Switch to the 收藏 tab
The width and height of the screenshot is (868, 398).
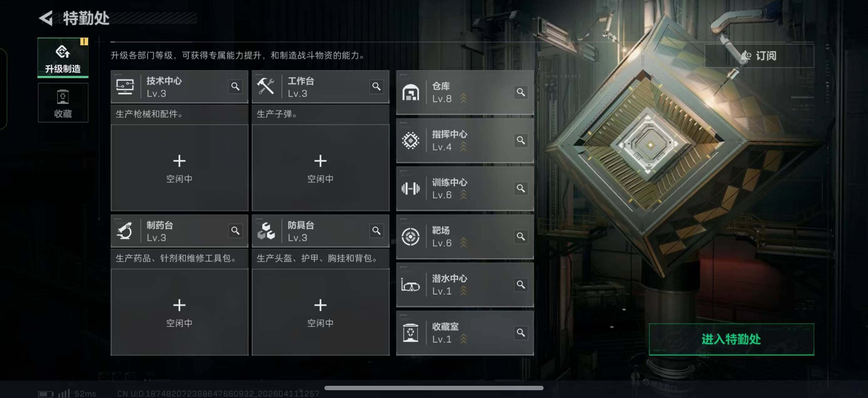pyautogui.click(x=63, y=103)
